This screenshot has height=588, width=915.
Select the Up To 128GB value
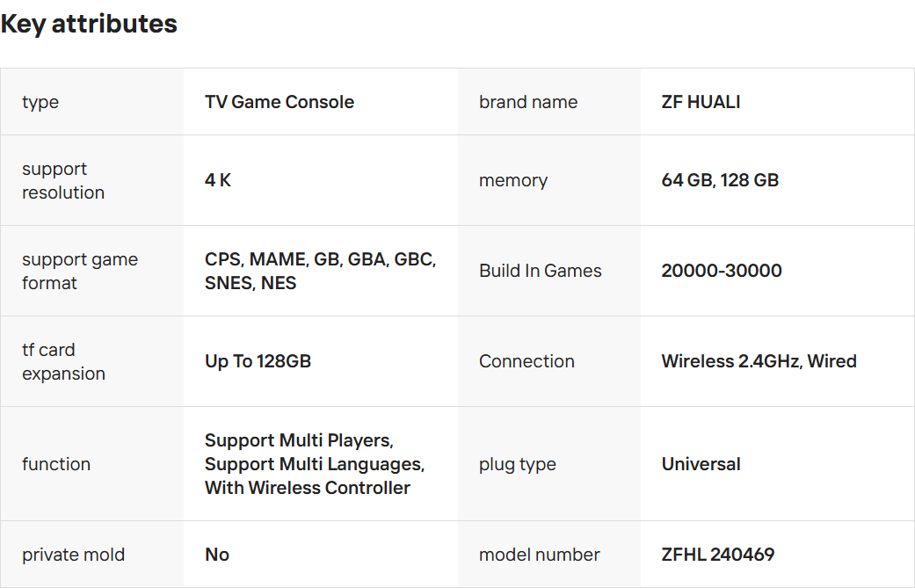(x=258, y=361)
